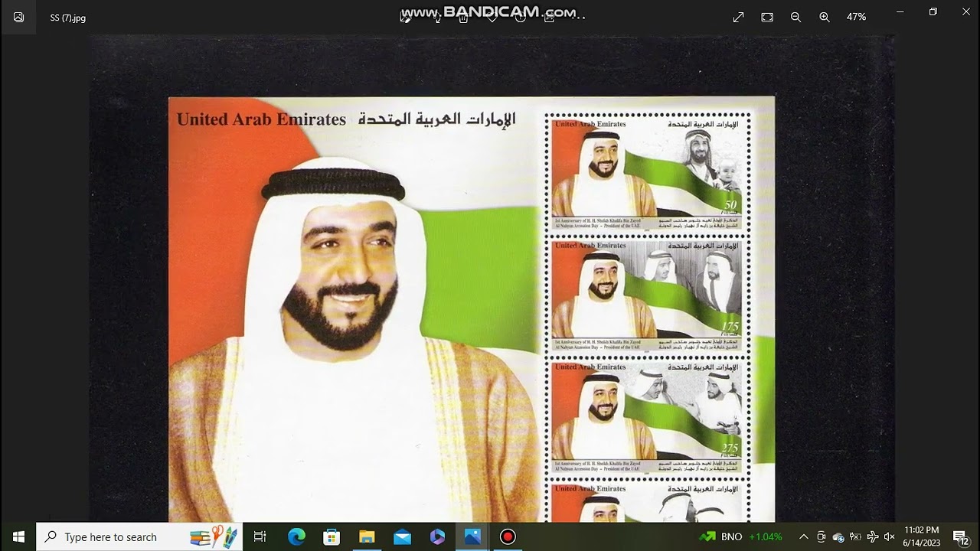Open Microsoft Store from the taskbar
Screen dimensions: 980x551
332,536
